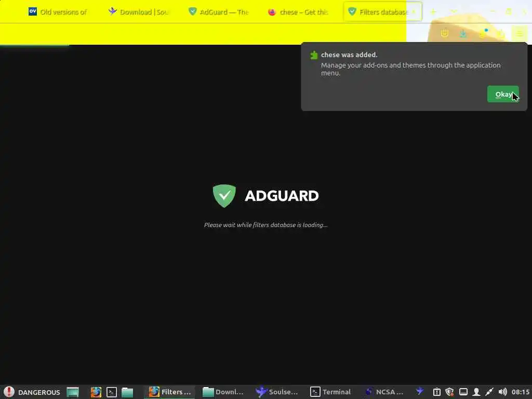The height and width of the screenshot is (399, 532).
Task: Select the 'chese – Get this' tab
Action: point(299,12)
